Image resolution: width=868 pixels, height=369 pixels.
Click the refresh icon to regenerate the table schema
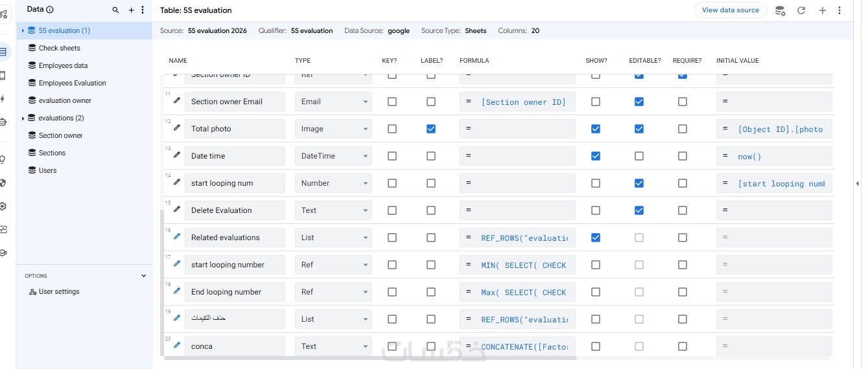coord(801,10)
